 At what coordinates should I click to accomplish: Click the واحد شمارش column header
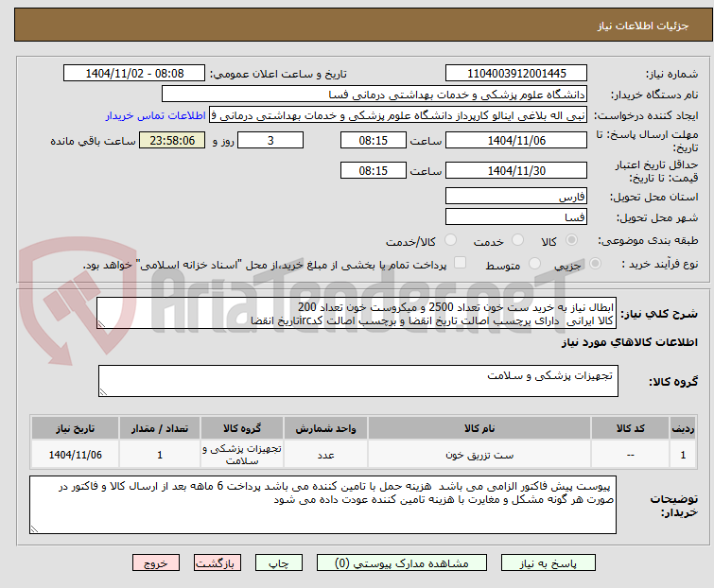(325, 428)
